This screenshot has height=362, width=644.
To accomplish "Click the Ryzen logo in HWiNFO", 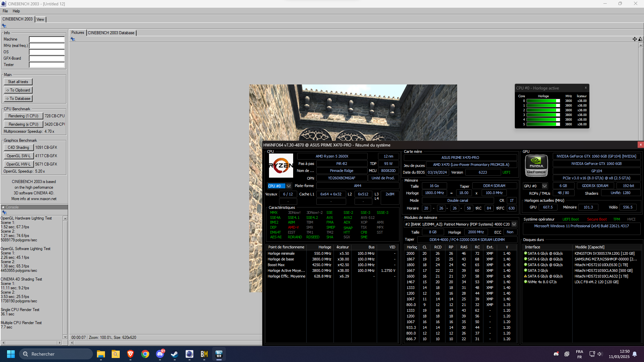I will (x=281, y=166).
